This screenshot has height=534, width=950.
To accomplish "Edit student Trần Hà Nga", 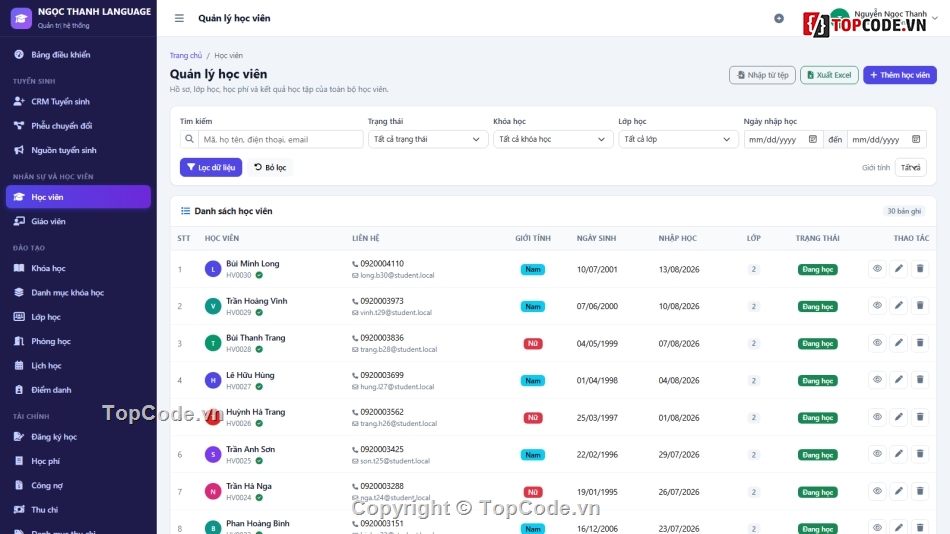I will click(899, 492).
